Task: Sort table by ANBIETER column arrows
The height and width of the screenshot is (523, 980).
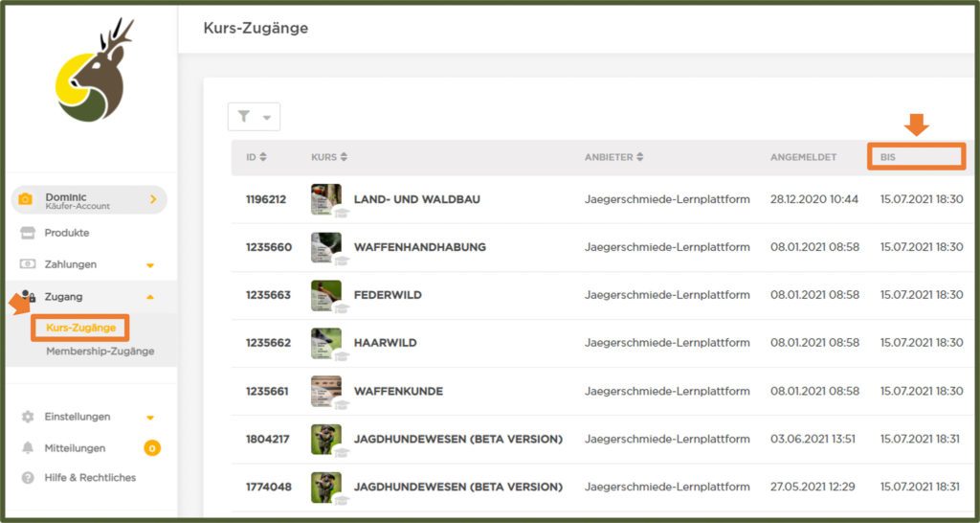Action: pos(640,157)
